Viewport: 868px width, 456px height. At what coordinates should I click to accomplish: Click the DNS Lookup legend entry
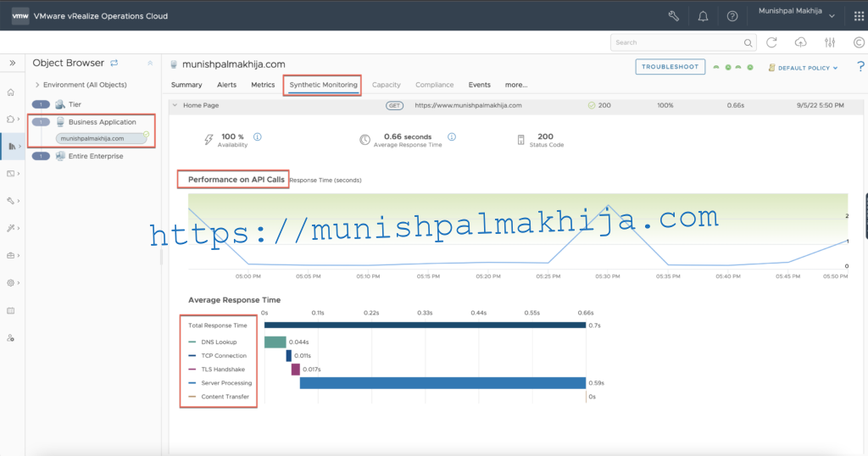coord(213,342)
